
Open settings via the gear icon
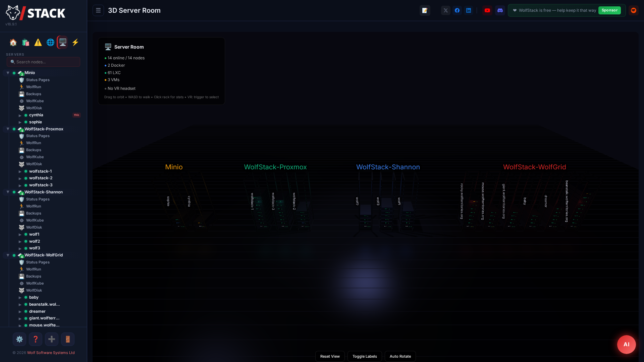(19, 339)
